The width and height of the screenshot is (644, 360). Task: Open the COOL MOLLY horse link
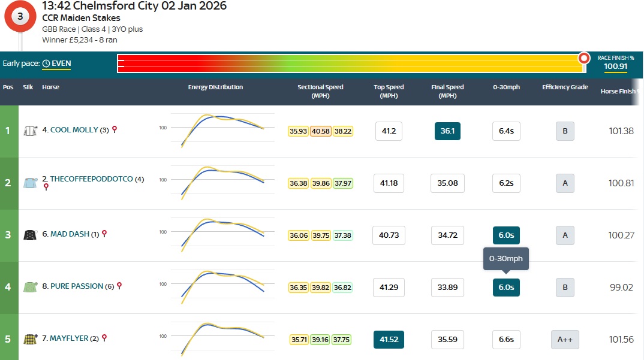tap(74, 130)
